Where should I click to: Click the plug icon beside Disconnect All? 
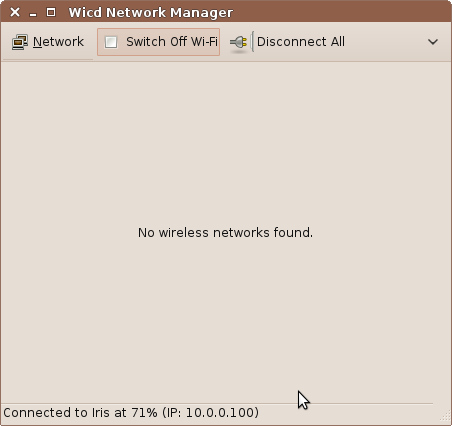pyautogui.click(x=238, y=42)
